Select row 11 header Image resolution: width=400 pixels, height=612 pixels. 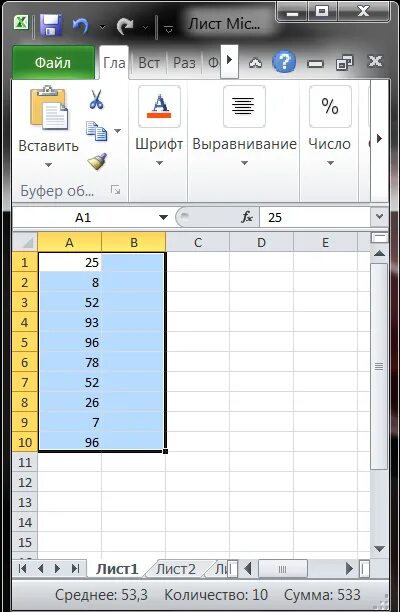(25, 463)
